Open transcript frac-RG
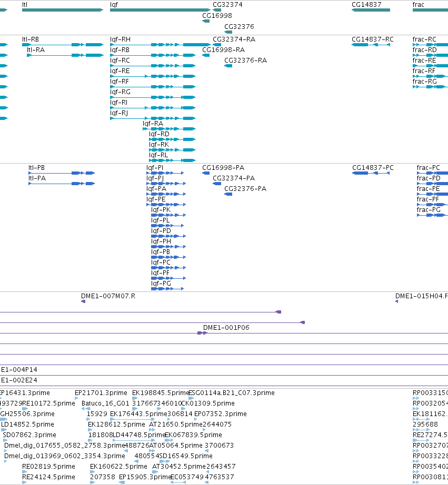This screenshot has width=448, height=485. [x=425, y=82]
